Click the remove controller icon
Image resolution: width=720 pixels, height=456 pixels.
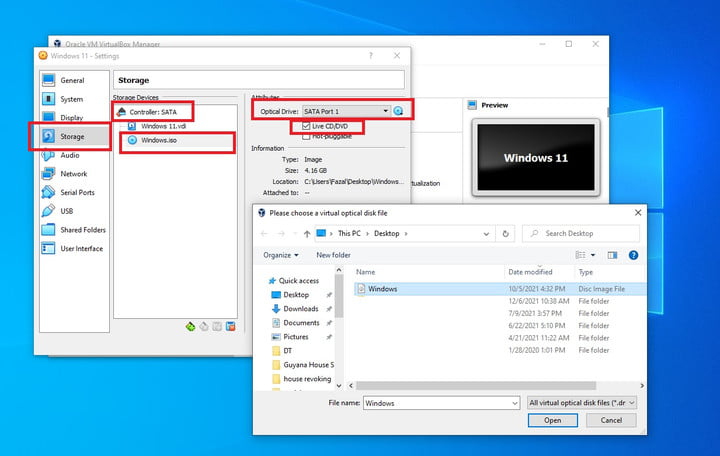click(203, 327)
